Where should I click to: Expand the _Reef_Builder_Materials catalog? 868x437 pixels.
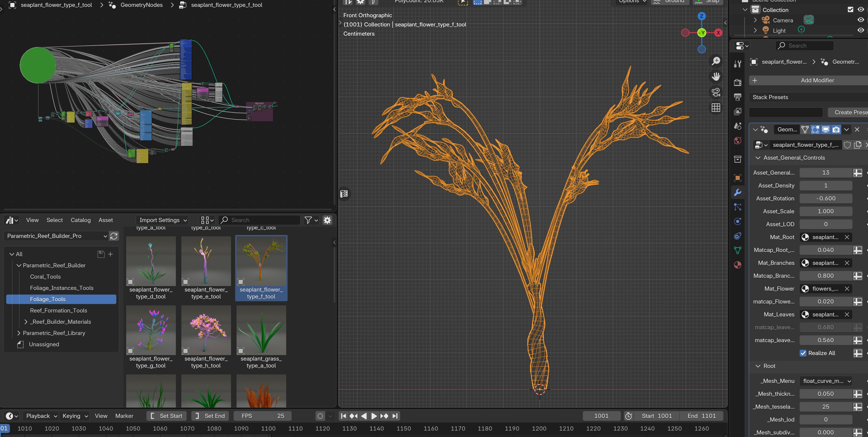(x=26, y=322)
